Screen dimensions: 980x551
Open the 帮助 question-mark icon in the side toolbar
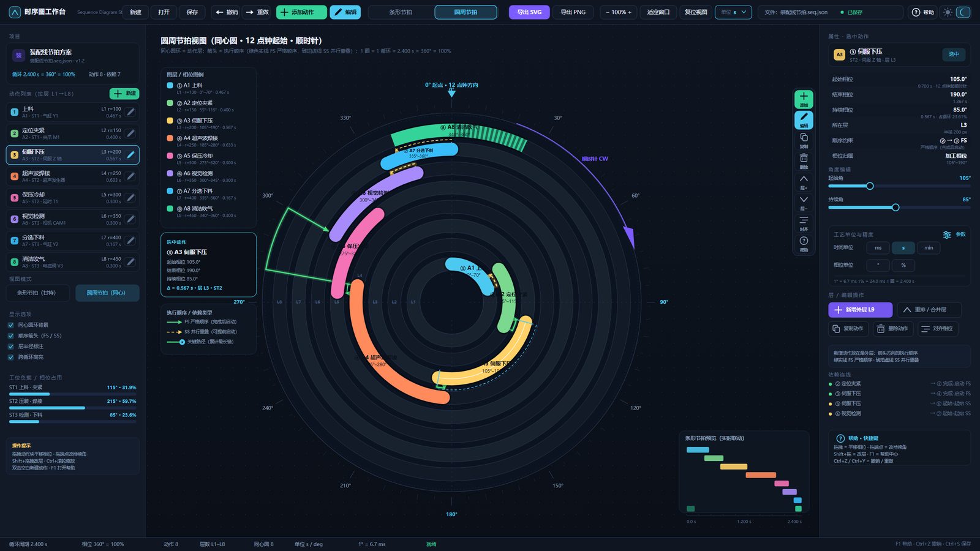point(804,244)
